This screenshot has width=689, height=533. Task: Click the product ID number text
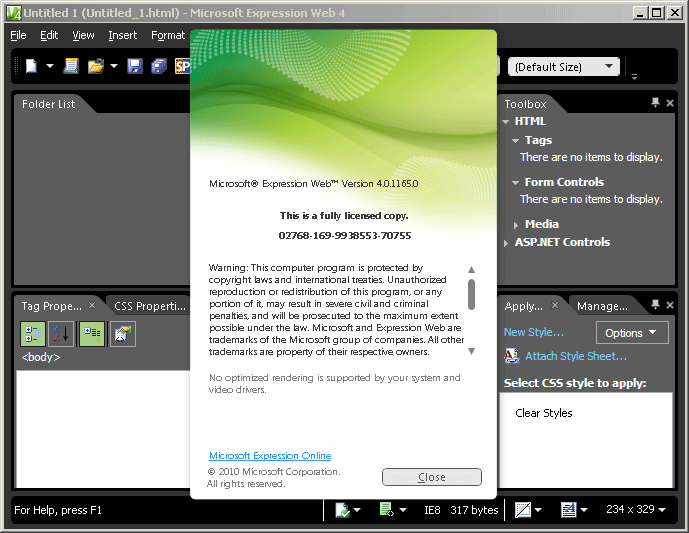point(345,236)
